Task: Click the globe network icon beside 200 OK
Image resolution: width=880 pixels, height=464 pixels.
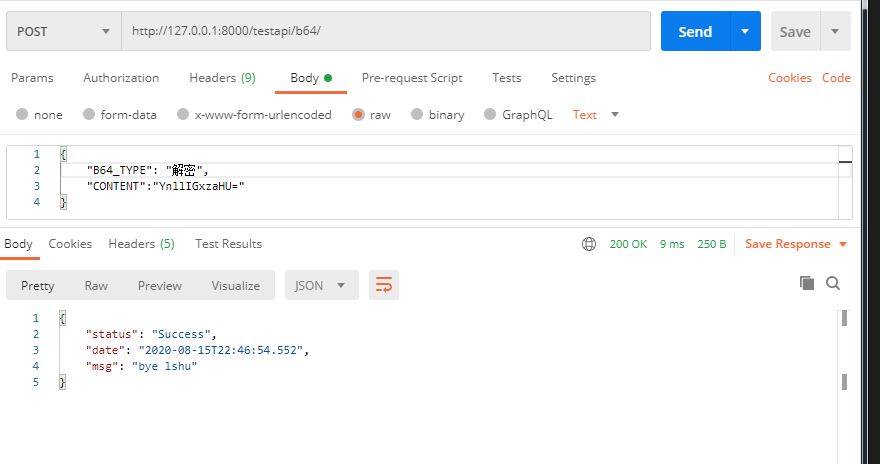Action: click(x=589, y=244)
